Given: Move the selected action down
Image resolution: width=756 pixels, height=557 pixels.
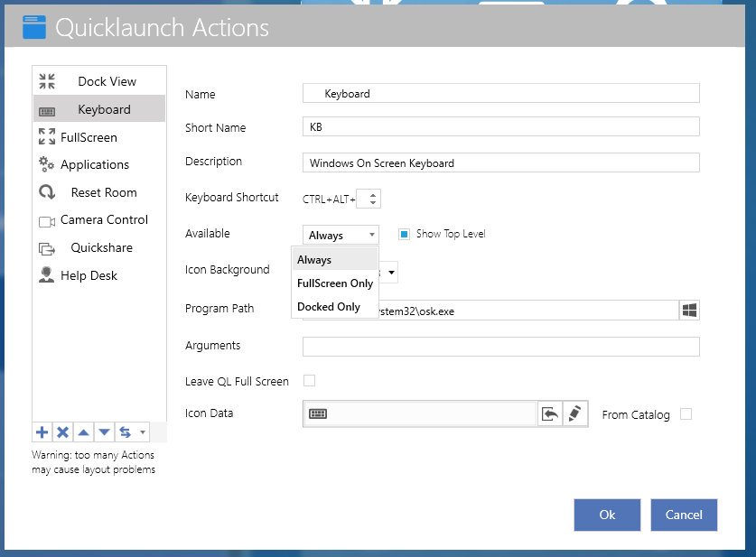Looking at the screenshot, I should point(104,432).
